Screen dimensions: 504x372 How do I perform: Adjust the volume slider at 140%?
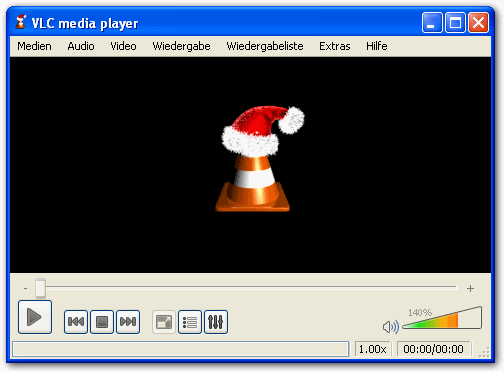(x=442, y=318)
